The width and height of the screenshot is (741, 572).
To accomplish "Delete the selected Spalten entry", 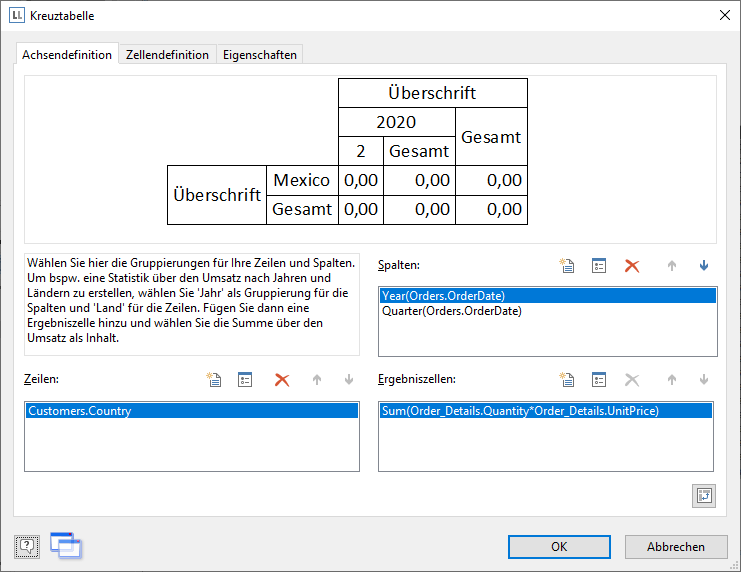I will (x=632, y=266).
